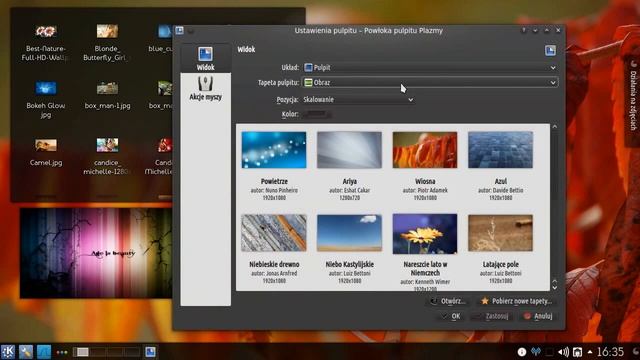Click the wallpaper list scroll up arrow
Screen dimensions: 640x360
554,127
